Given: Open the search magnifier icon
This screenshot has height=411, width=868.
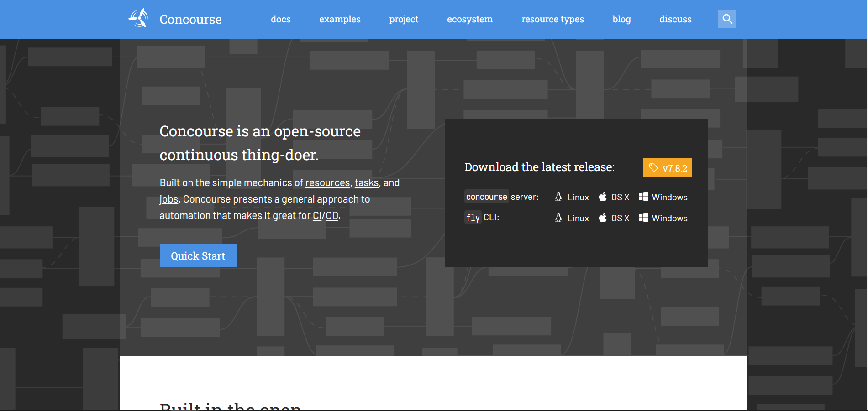Looking at the screenshot, I should click(727, 19).
